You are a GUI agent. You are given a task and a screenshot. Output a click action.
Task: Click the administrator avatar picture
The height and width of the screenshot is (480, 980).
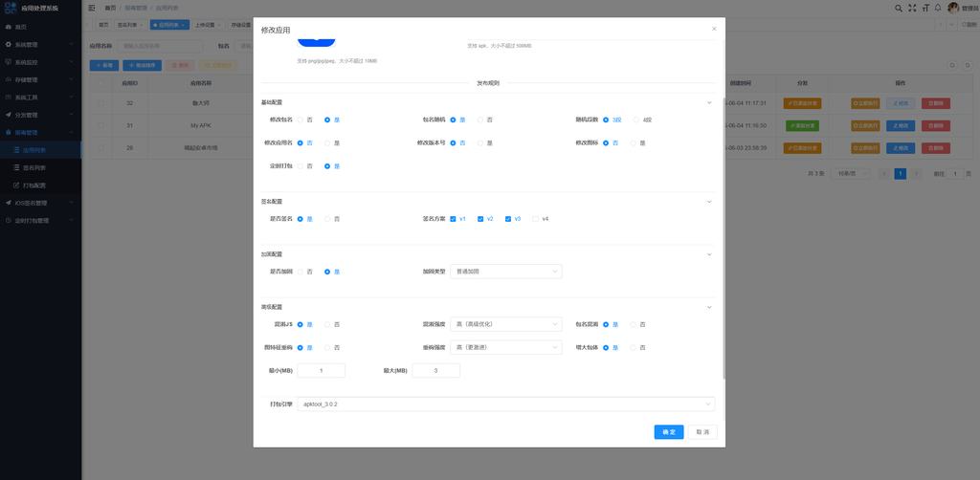953,8
